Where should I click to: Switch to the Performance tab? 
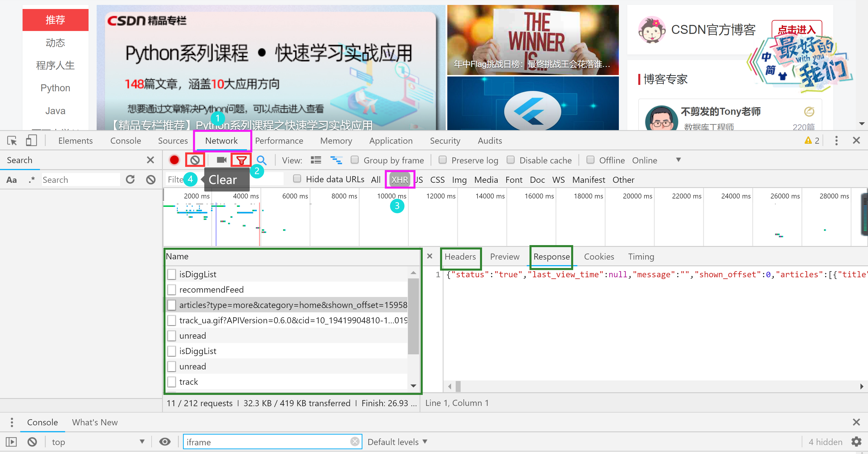(279, 140)
